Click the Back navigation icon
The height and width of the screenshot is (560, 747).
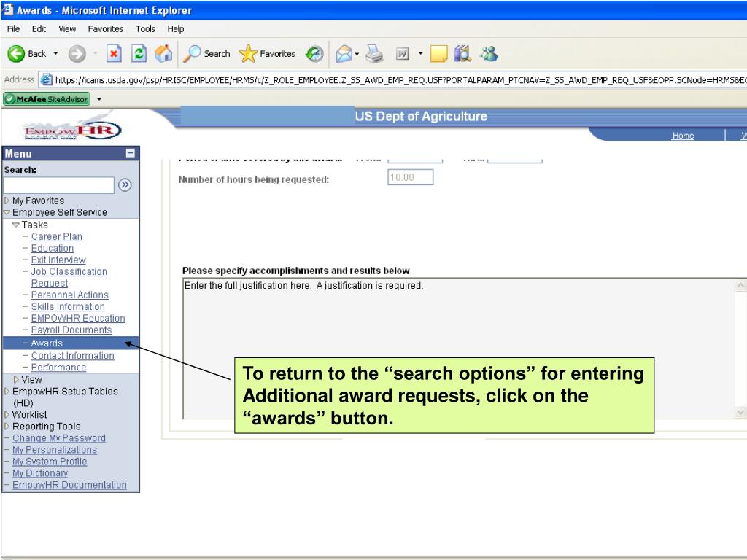(16, 54)
